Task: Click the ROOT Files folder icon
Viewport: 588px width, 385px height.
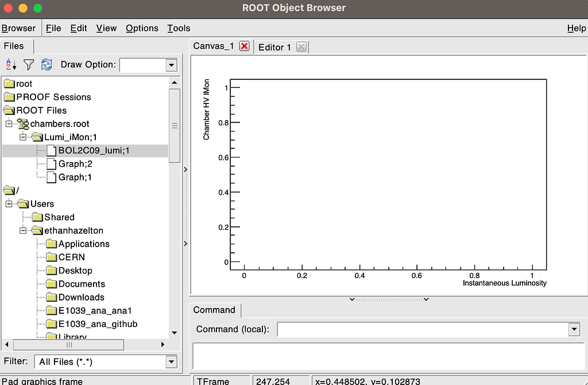Action: (9, 110)
